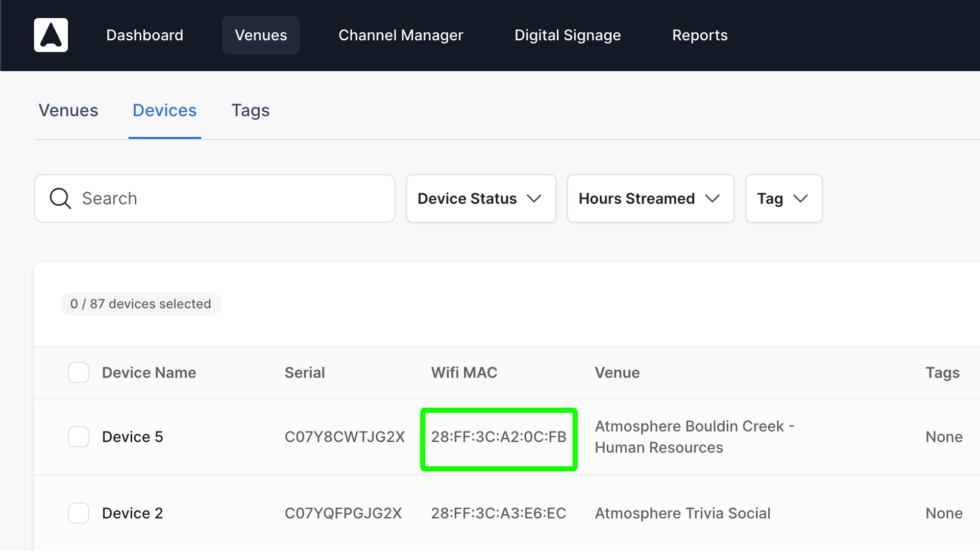Click the search magnifier icon
The width and height of the screenshot is (980, 551).
click(60, 198)
